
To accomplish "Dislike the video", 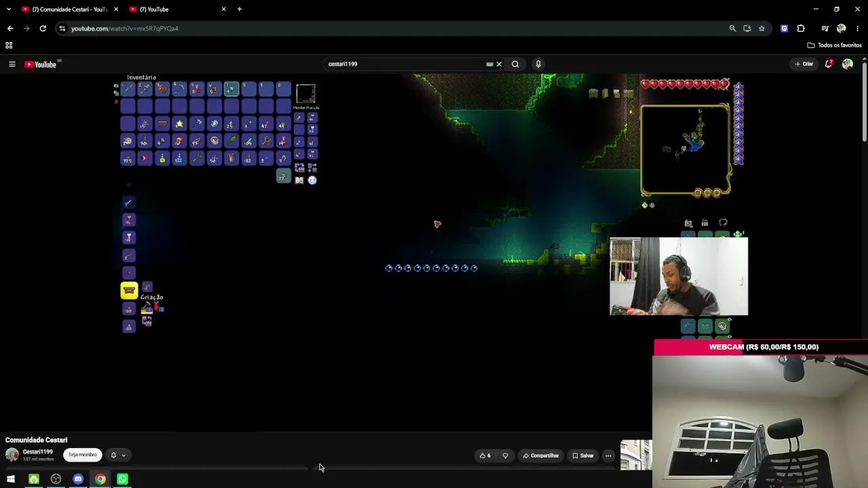I will (x=505, y=455).
